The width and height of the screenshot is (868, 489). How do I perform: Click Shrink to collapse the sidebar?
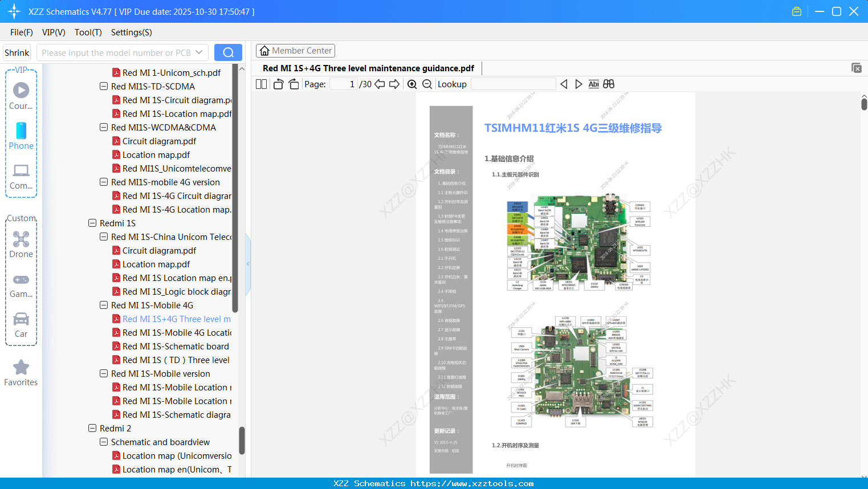(x=17, y=52)
